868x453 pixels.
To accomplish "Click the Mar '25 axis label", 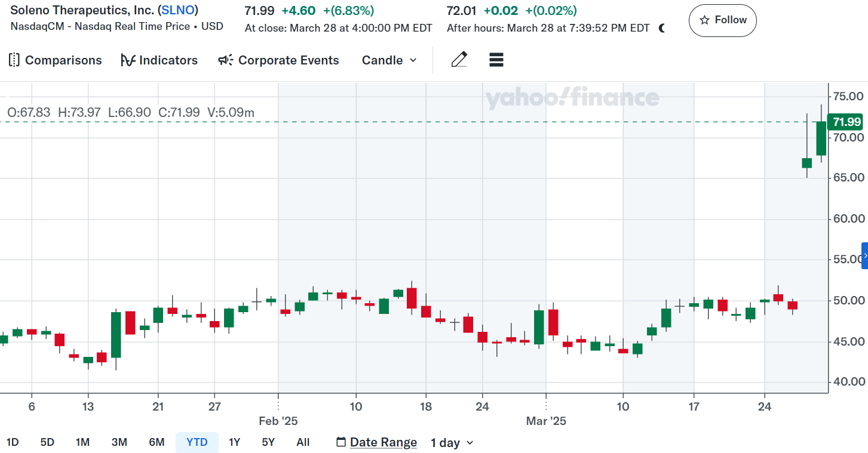I will click(546, 421).
